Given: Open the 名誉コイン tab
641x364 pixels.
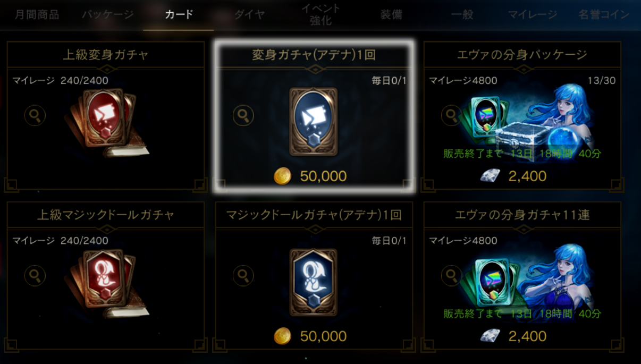Looking at the screenshot, I should 604,14.
